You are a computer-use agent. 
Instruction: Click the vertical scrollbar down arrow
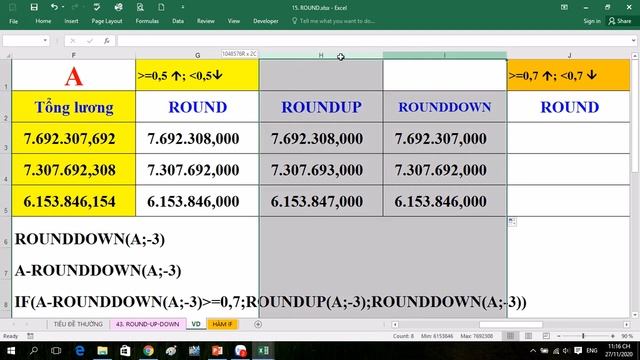(x=635, y=315)
